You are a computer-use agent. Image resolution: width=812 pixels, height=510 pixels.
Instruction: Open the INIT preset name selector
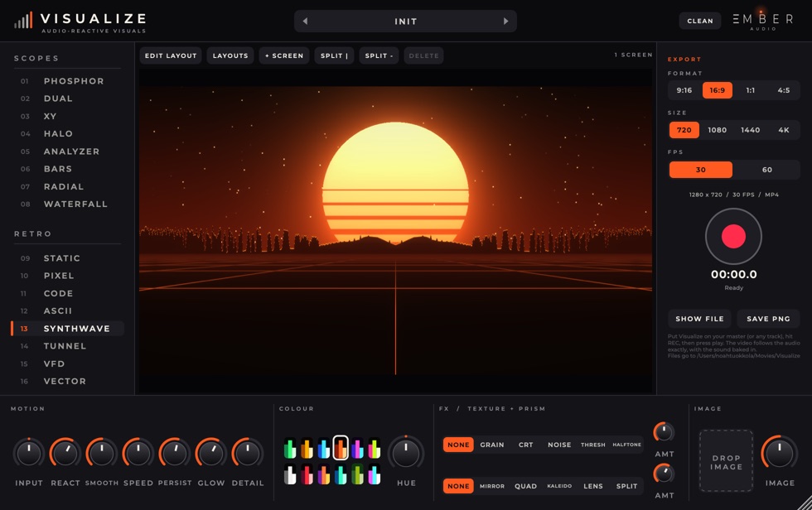pos(405,22)
